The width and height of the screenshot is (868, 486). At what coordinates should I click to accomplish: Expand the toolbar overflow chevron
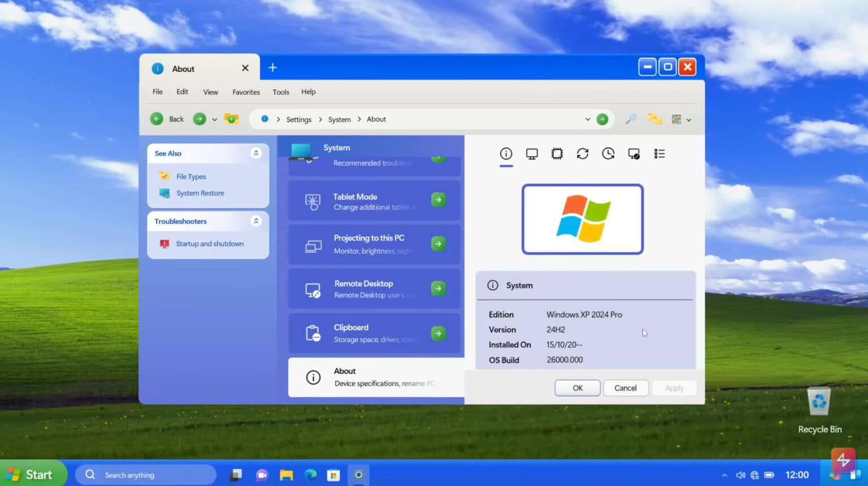[689, 120]
